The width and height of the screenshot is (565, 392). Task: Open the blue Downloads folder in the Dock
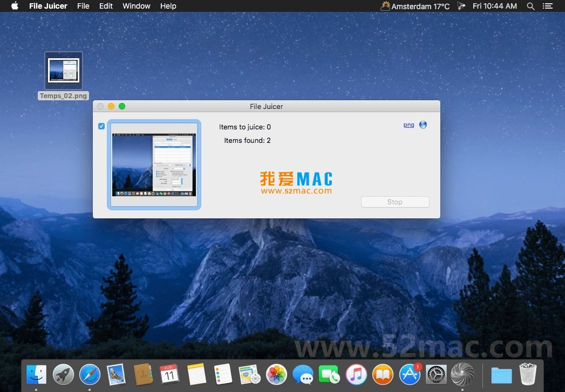point(501,375)
